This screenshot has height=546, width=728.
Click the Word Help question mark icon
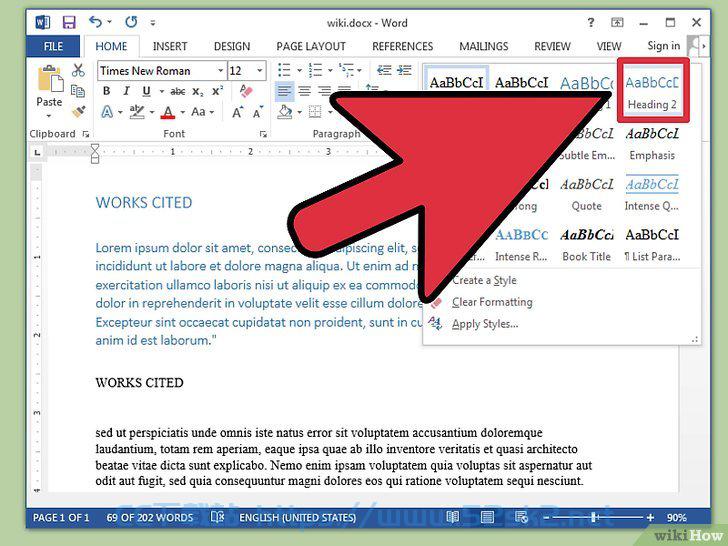click(x=591, y=22)
